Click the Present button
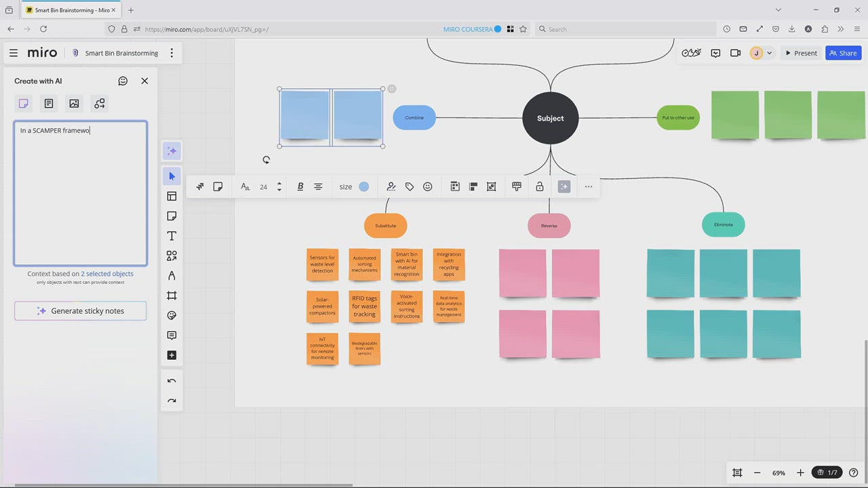Screen dimensions: 868x488 [801, 53]
